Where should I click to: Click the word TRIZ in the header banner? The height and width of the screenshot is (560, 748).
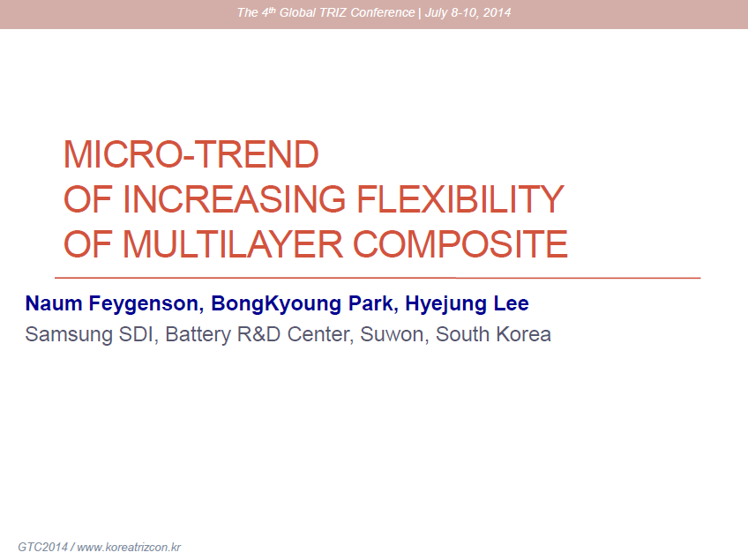click(340, 13)
